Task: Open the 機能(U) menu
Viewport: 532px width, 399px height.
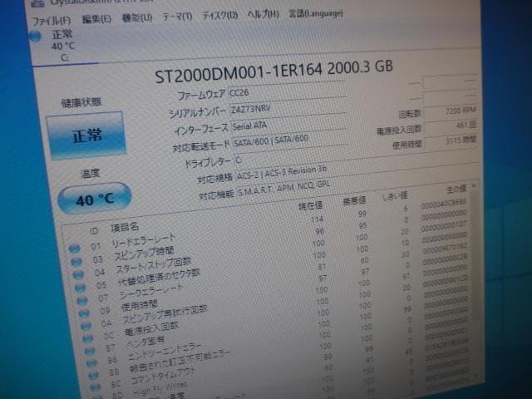Action: pos(137,17)
